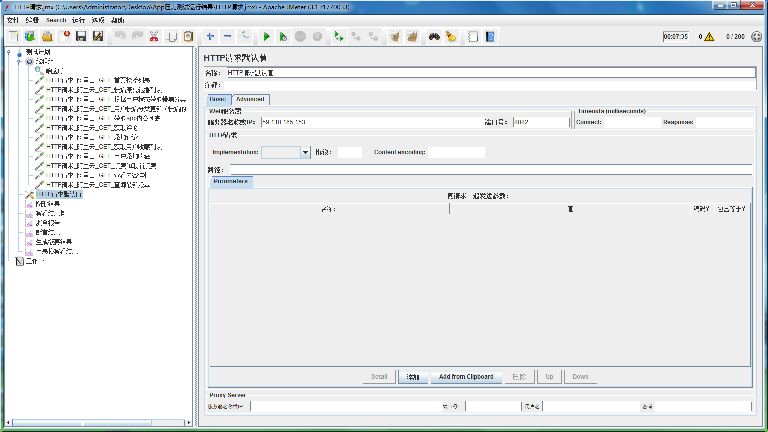Click the minus Collapse All toolbar icon
The height and width of the screenshot is (432, 768).
228,37
